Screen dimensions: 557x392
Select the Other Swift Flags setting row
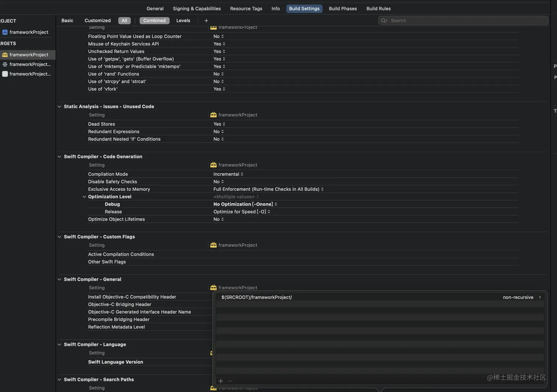coord(107,262)
